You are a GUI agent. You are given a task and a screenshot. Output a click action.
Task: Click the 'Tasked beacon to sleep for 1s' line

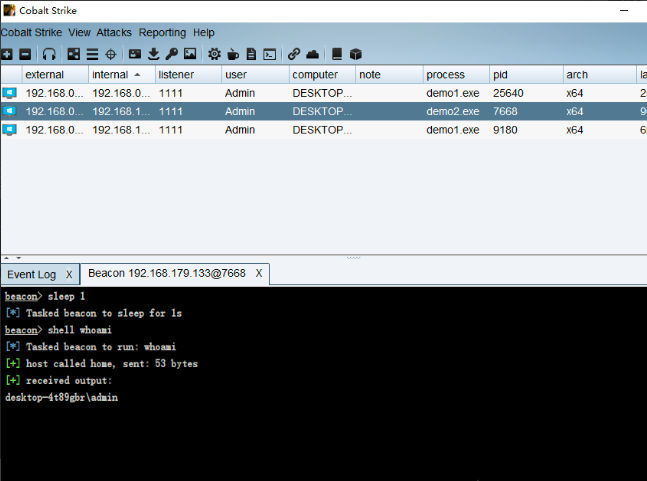[94, 313]
